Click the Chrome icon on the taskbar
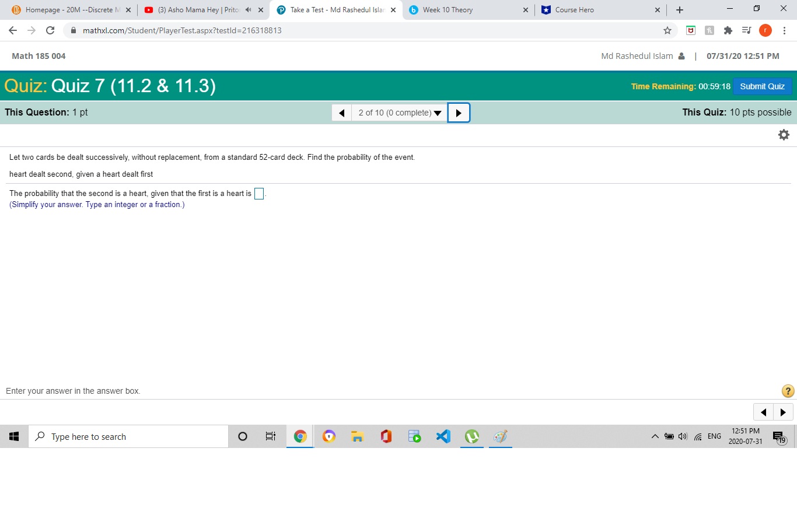This screenshot has width=797, height=532. click(x=300, y=436)
